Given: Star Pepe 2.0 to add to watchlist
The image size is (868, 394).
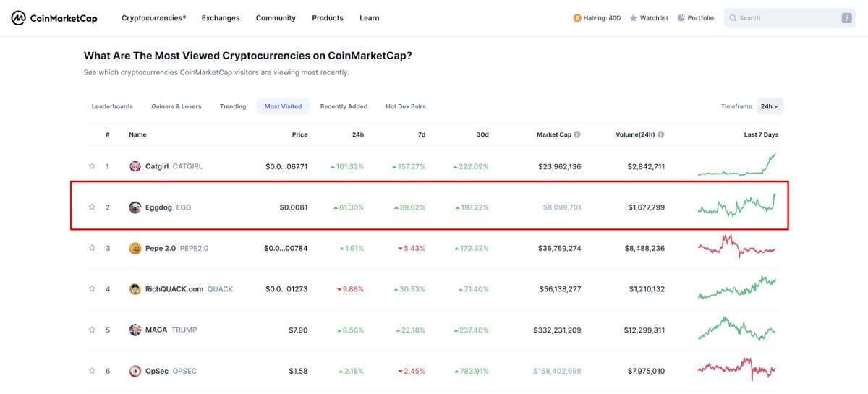Looking at the screenshot, I should pyautogui.click(x=92, y=248).
